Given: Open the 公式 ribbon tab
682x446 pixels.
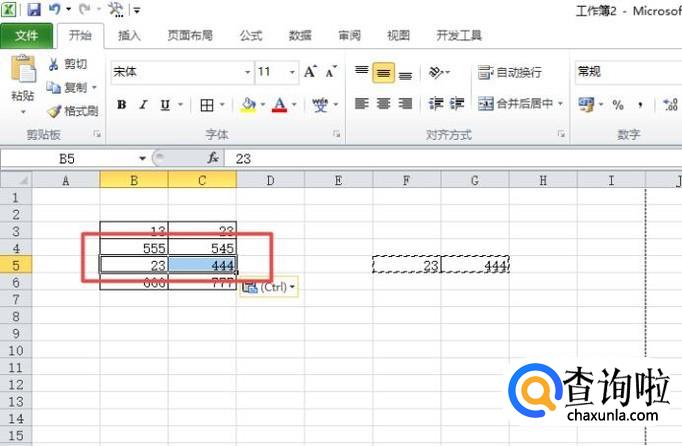Looking at the screenshot, I should pos(251,35).
